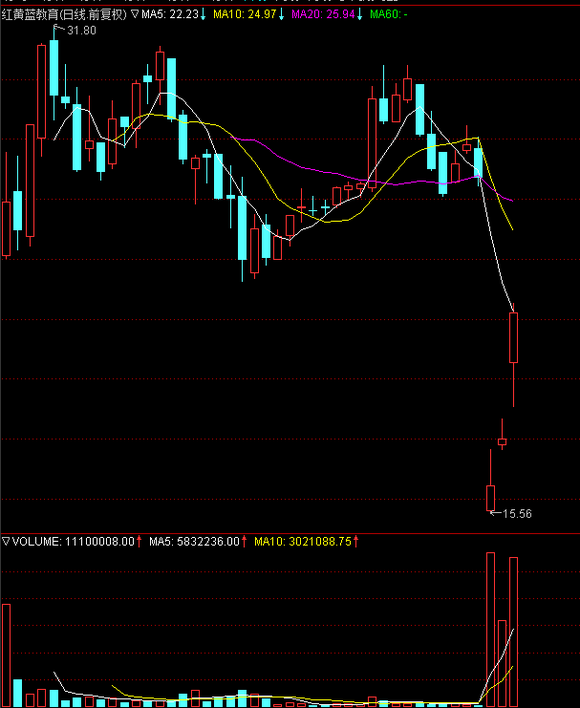This screenshot has width=580, height=708.
Task: Select the green MA60 label
Action: (388, 14)
